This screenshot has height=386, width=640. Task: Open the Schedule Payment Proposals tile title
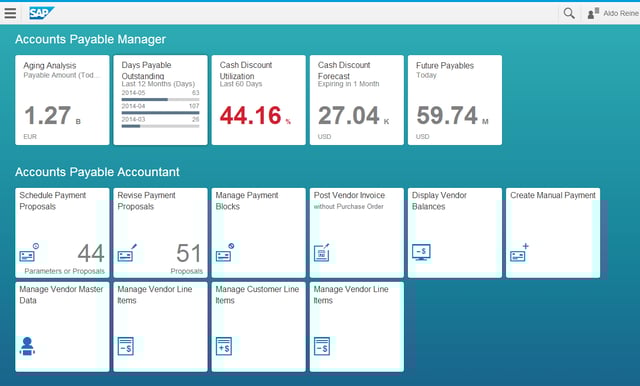[x=53, y=201]
